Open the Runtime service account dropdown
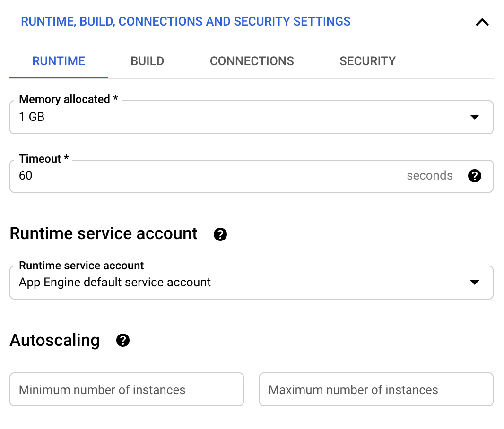Image resolution: width=504 pixels, height=429 pixels. tap(252, 283)
